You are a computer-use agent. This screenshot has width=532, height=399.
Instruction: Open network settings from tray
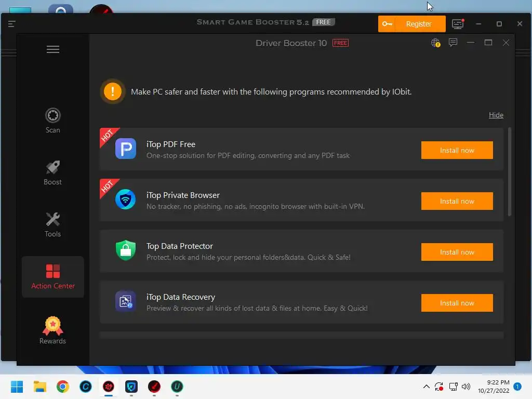point(453,387)
